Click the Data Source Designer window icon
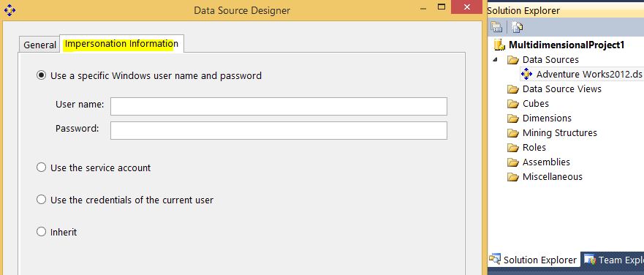This screenshot has height=275, width=644. [x=10, y=10]
